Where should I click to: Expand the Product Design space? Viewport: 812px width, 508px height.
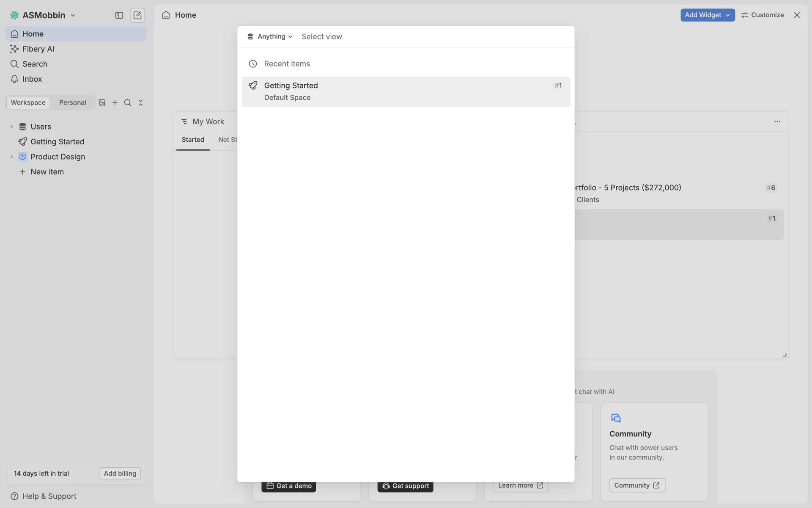tap(12, 157)
